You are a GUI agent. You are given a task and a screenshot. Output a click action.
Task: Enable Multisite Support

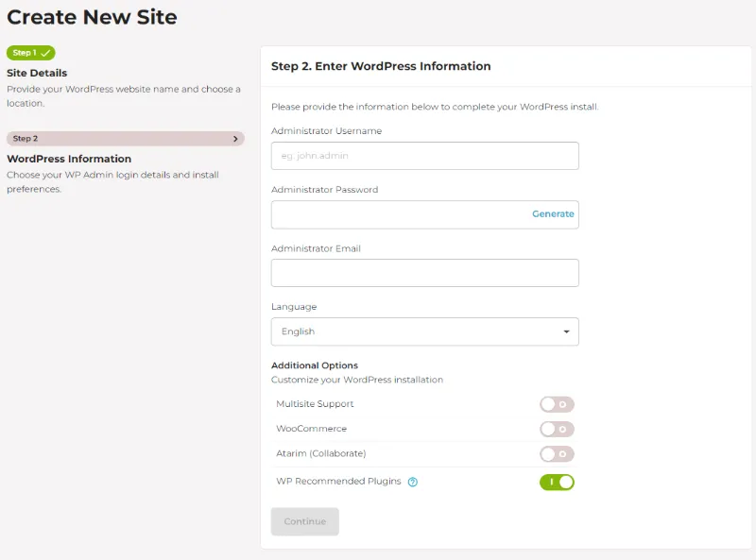point(558,403)
